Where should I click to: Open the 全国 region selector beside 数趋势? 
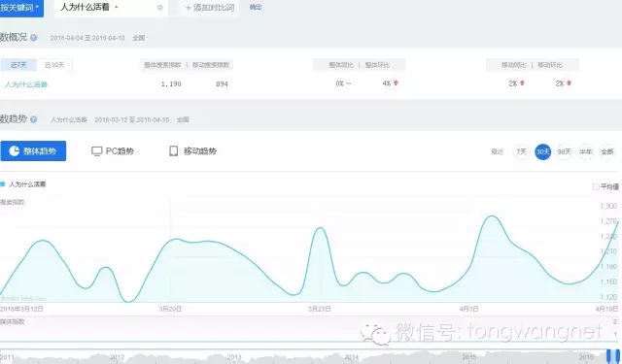[x=183, y=119]
